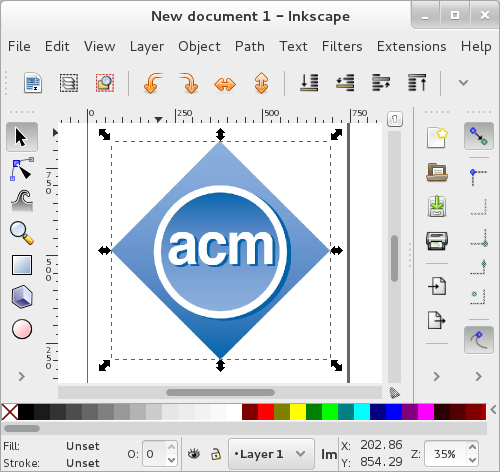500x472 pixels.
Task: Expand the hidden commands toolbar chevron
Action: (x=463, y=82)
